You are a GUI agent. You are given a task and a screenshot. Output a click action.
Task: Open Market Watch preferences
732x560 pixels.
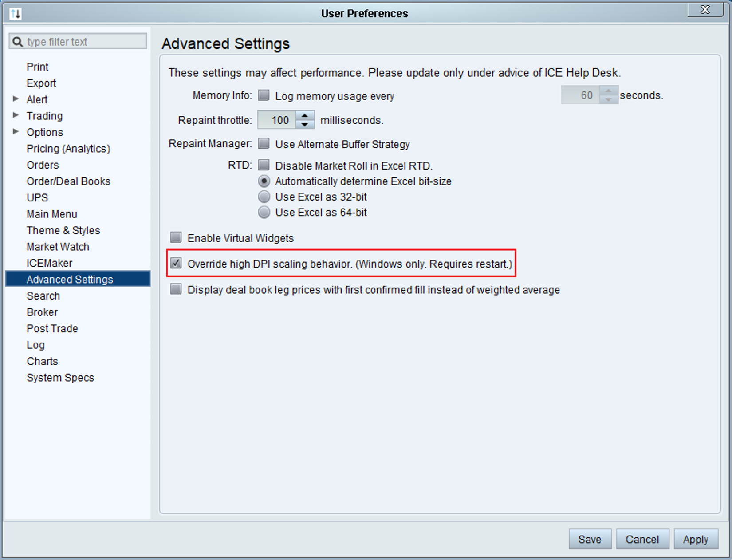pyautogui.click(x=58, y=247)
